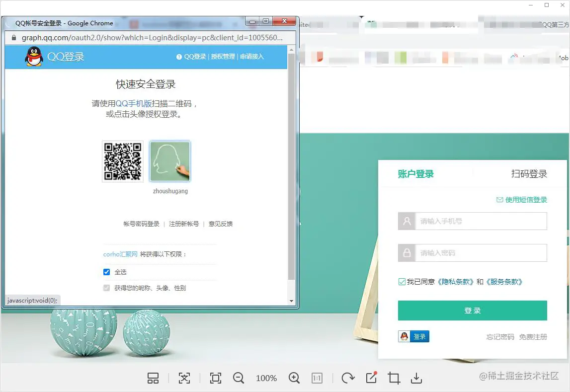Click the help question mark icon beside QQ登录
570x392 pixels.
click(179, 57)
